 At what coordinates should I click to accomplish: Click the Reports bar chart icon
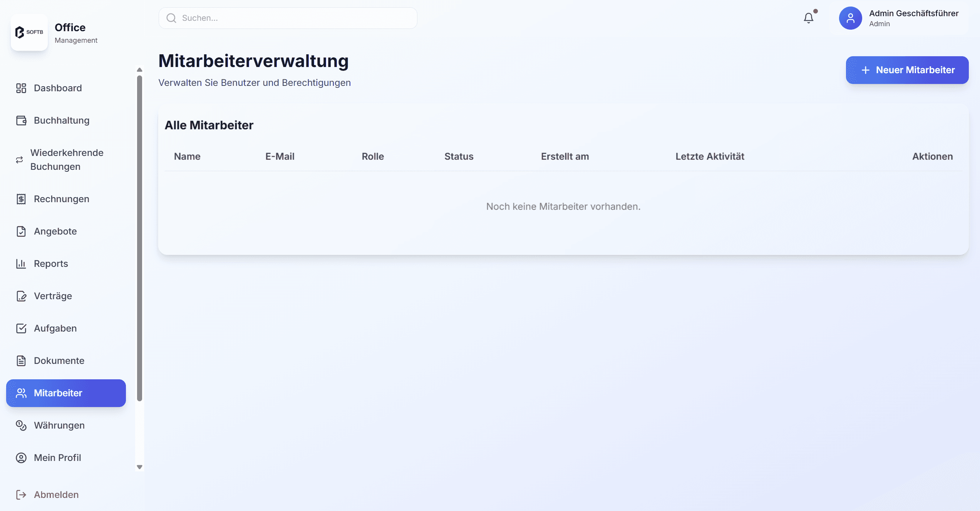tap(21, 264)
